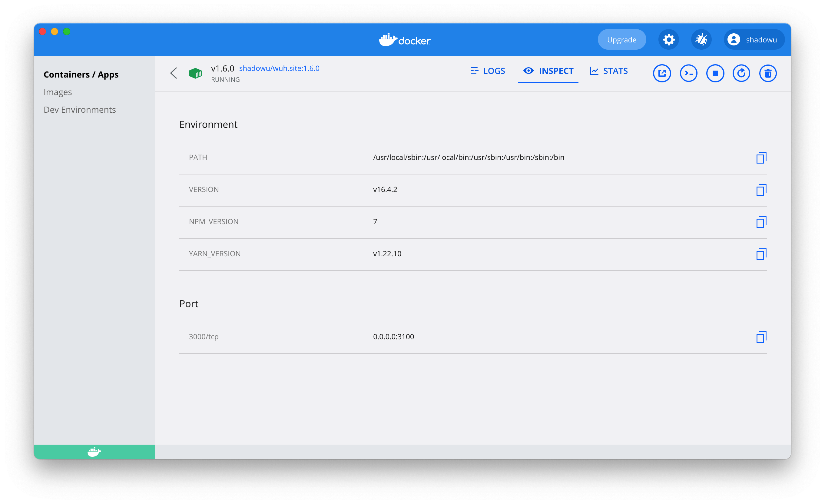Click the v1.22.10 yarn value
This screenshot has height=504, width=825.
click(387, 254)
